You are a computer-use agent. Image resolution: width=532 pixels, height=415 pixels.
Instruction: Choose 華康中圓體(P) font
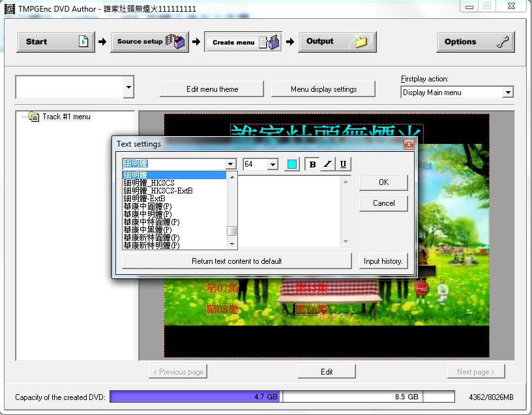(x=147, y=207)
